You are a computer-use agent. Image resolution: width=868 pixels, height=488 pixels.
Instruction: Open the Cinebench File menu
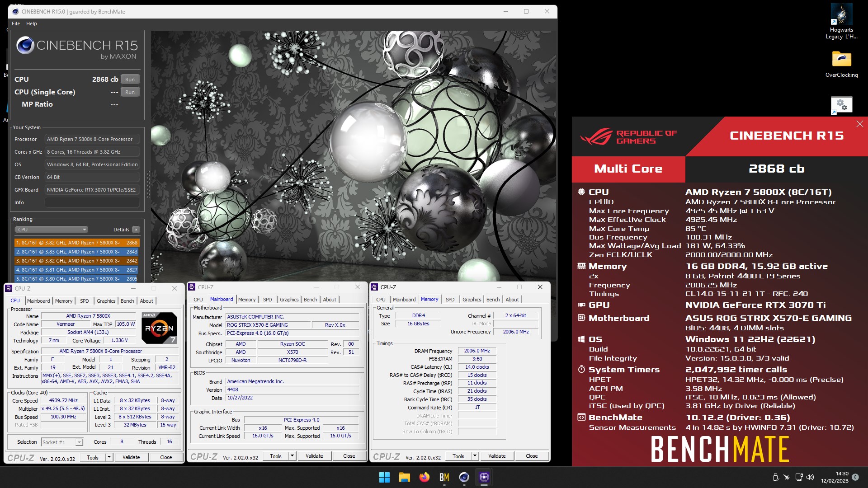point(16,23)
